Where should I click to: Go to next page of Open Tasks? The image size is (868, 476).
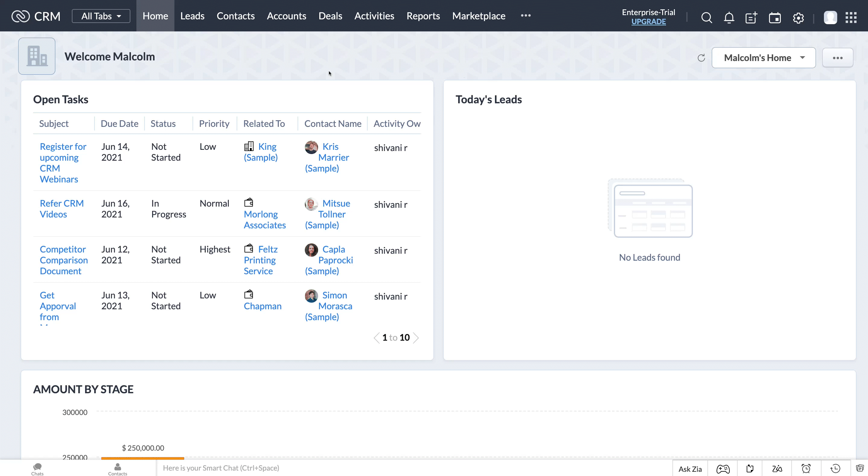click(x=416, y=338)
